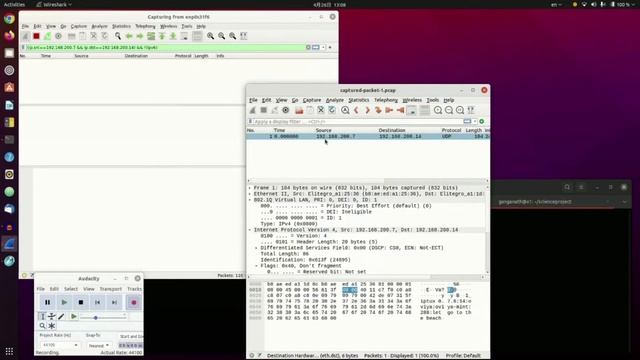640x360 pixels.
Task: Toggle colorize packet list in live capture toolbar
Action: (197, 36)
